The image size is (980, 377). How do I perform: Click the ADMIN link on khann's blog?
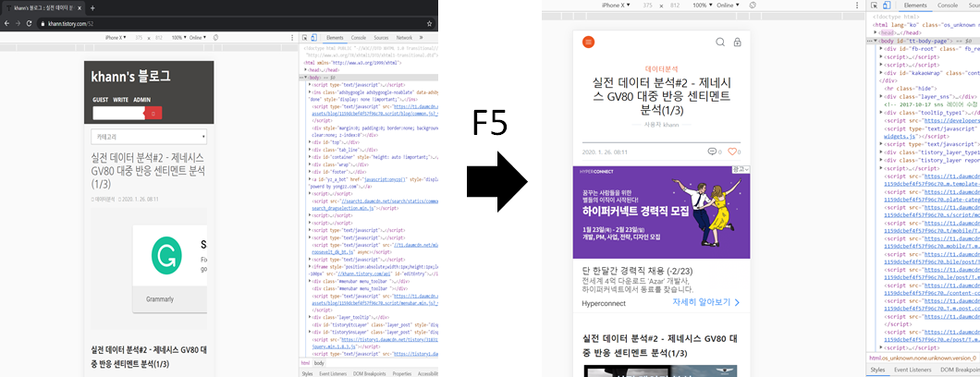pyautogui.click(x=141, y=100)
